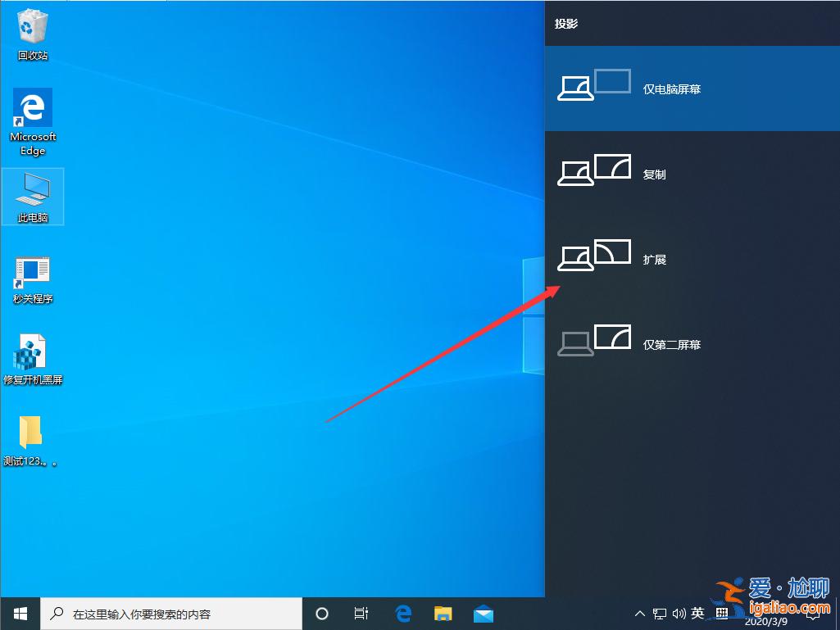840x630 pixels.
Task: Open Task View from the taskbar
Action: pyautogui.click(x=361, y=613)
